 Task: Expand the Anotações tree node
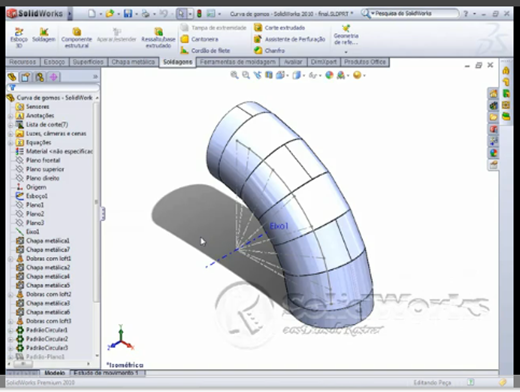point(10,116)
